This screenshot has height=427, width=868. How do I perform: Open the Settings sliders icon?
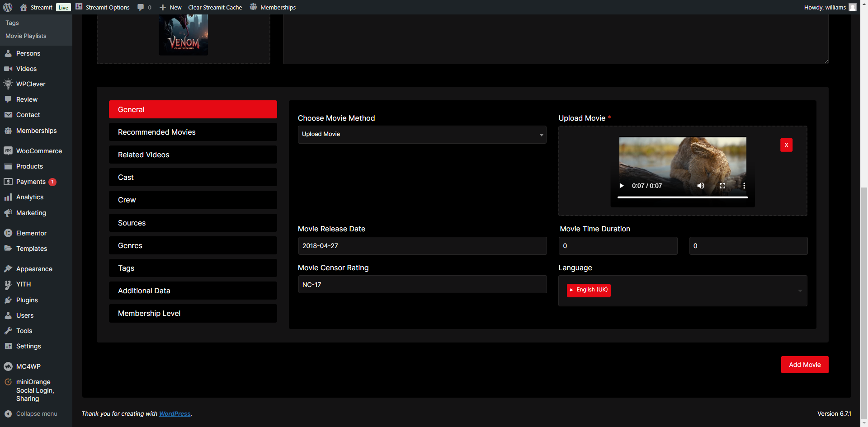click(x=8, y=346)
